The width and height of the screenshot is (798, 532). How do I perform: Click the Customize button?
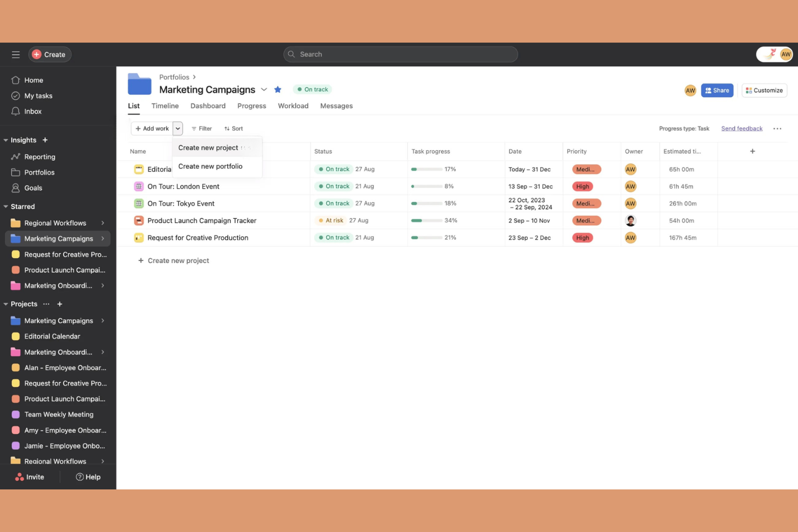coord(764,91)
